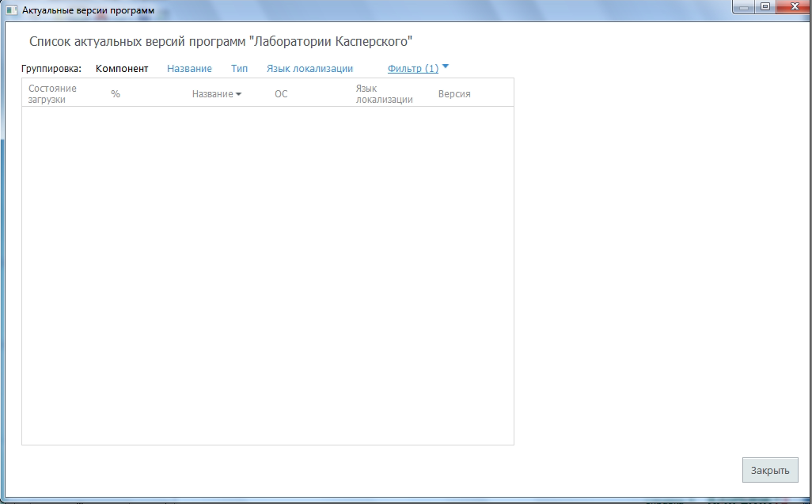Sort by the Язык локализации column header
This screenshot has width=812, height=504.
click(x=385, y=93)
